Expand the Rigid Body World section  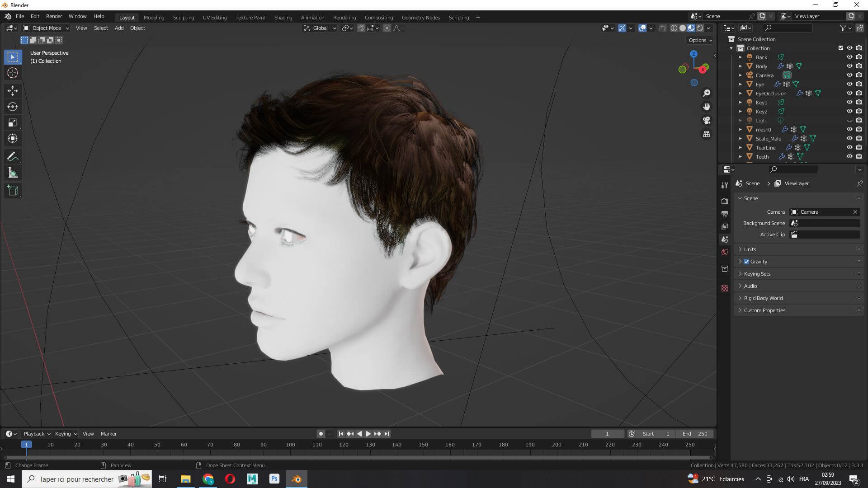click(763, 298)
